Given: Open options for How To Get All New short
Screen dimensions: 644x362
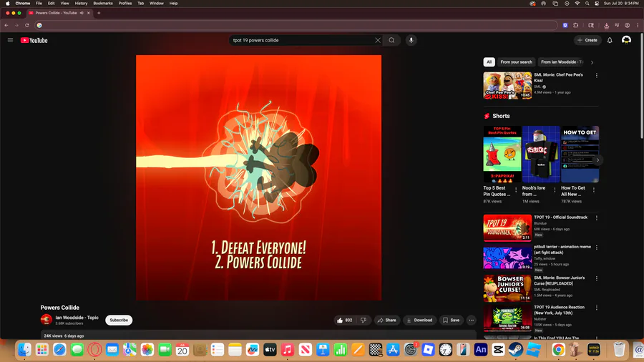Looking at the screenshot, I should pos(593,190).
